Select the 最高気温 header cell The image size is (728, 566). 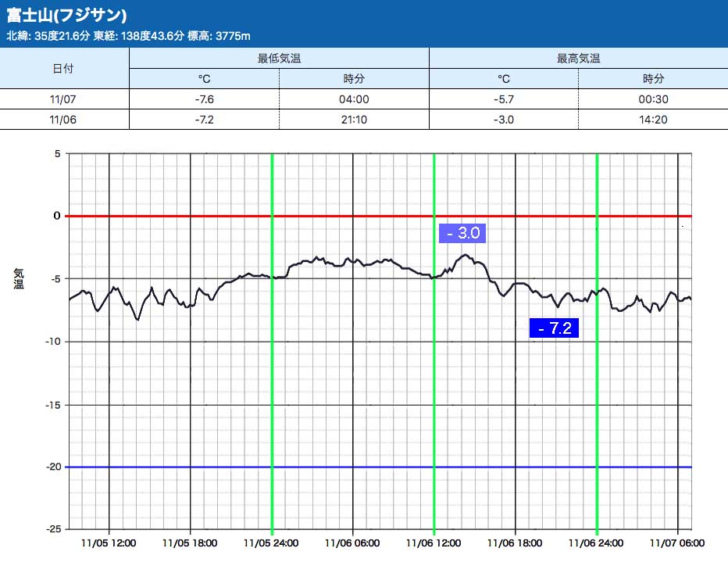click(x=578, y=58)
